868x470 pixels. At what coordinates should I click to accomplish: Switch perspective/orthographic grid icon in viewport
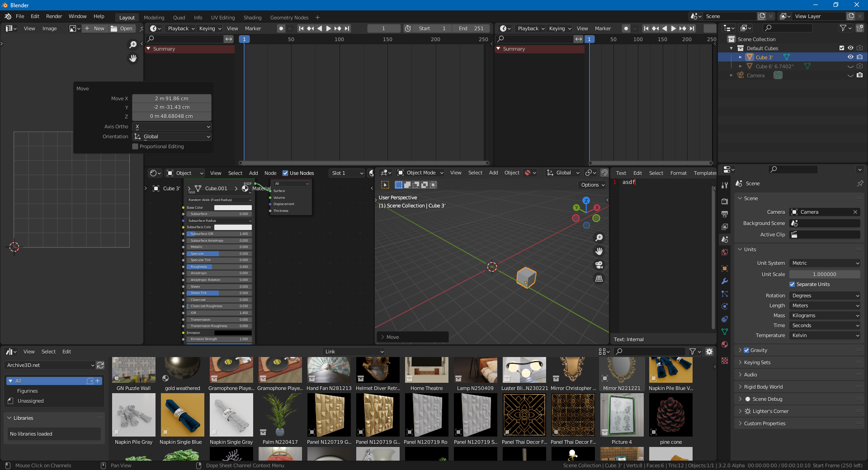pos(599,279)
